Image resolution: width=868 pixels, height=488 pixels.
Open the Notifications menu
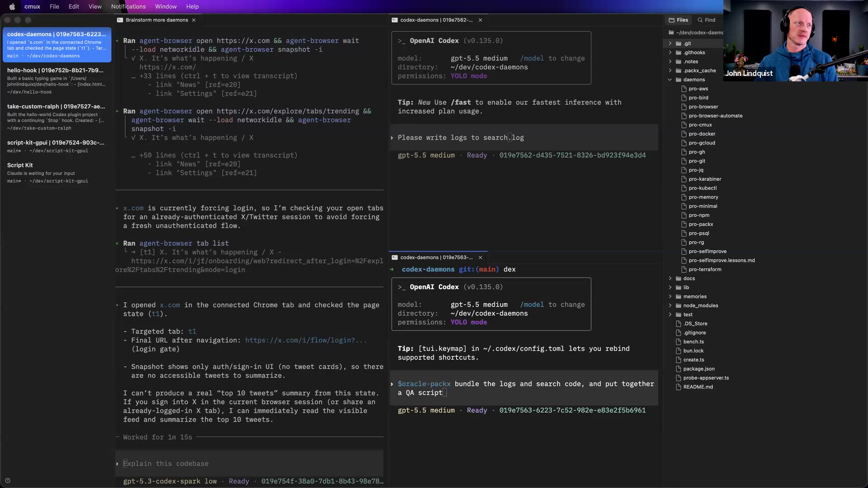click(128, 6)
